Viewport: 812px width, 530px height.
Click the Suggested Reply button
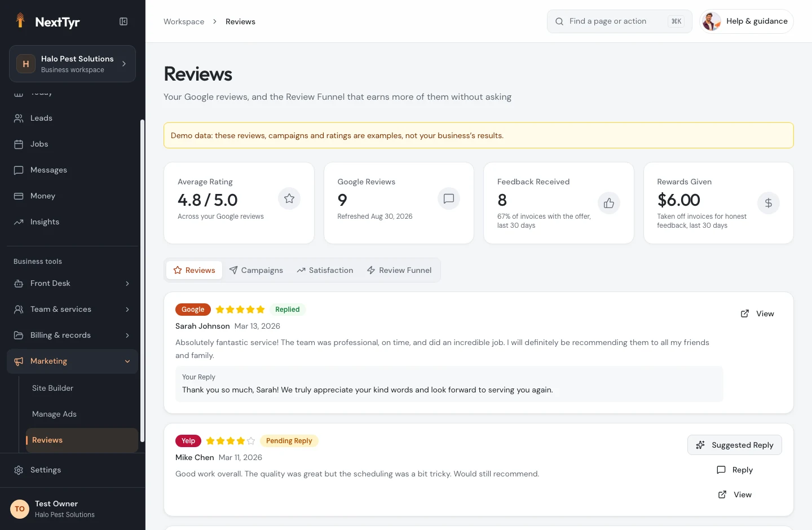[x=735, y=445]
